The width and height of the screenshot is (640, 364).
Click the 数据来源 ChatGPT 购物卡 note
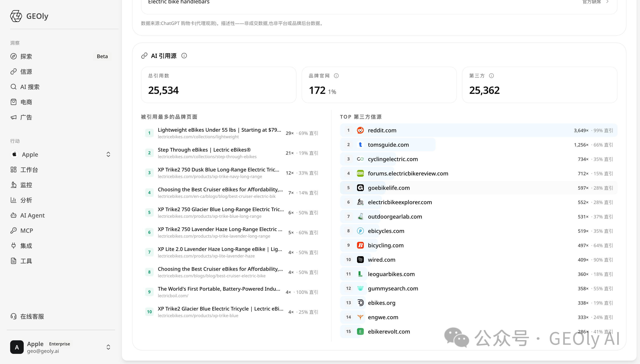click(x=232, y=23)
